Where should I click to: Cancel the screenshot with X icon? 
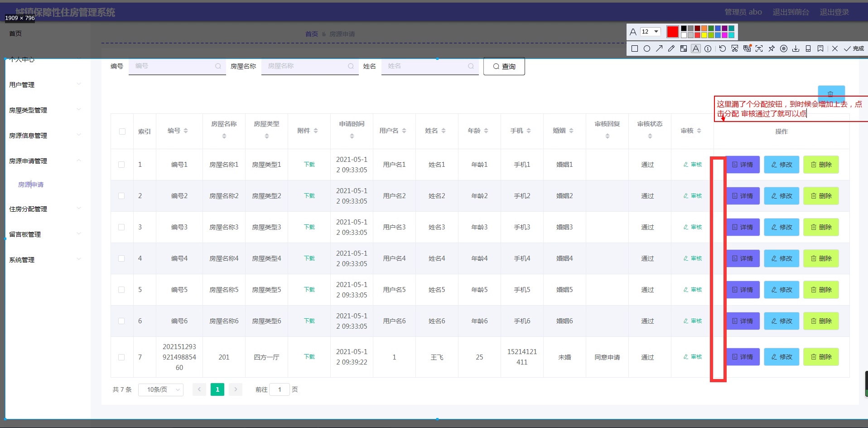[835, 49]
